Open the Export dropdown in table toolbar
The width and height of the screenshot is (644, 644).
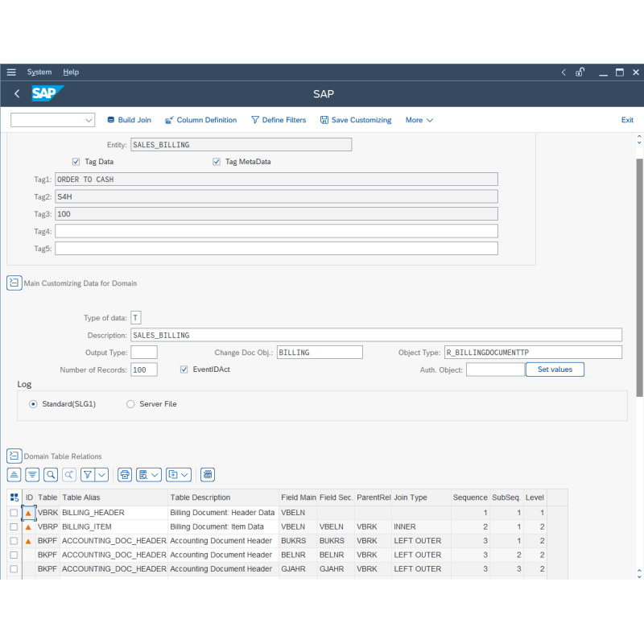(x=179, y=475)
